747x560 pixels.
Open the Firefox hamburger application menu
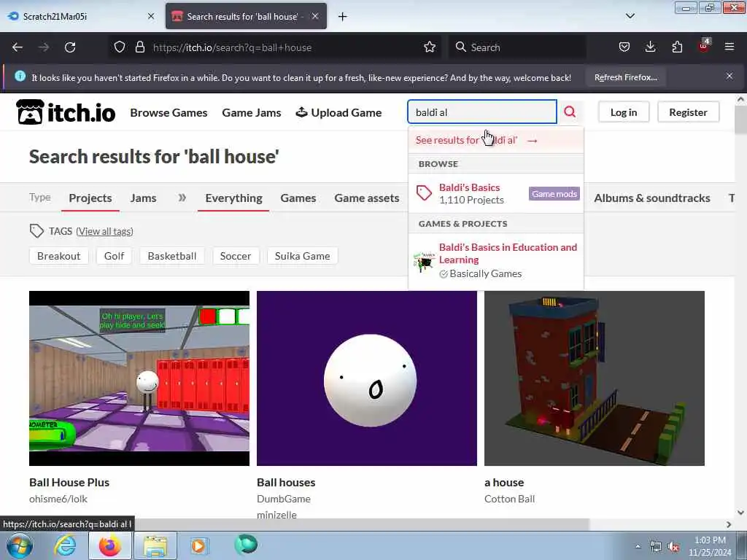(729, 47)
